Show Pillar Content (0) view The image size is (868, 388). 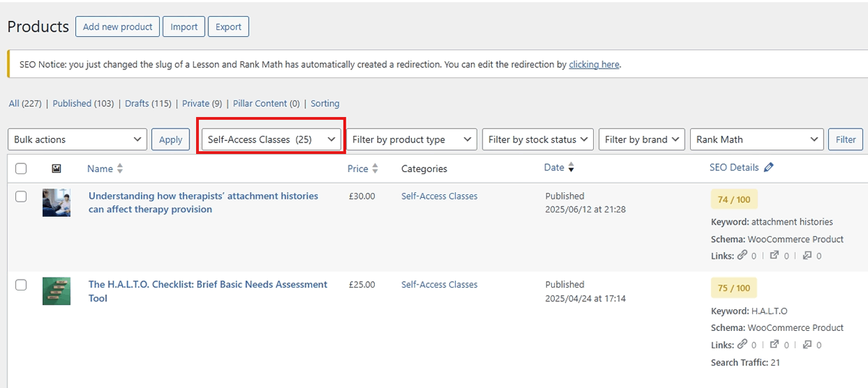pos(266,103)
